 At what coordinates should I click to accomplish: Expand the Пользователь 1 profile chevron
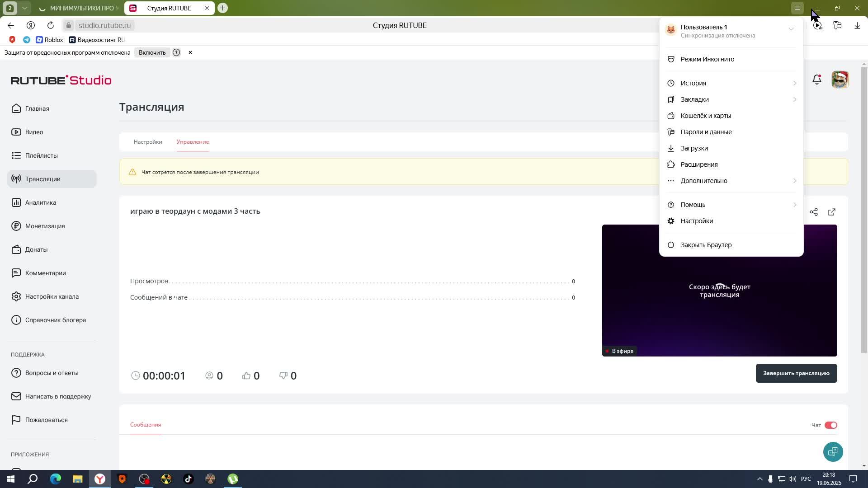click(x=791, y=29)
